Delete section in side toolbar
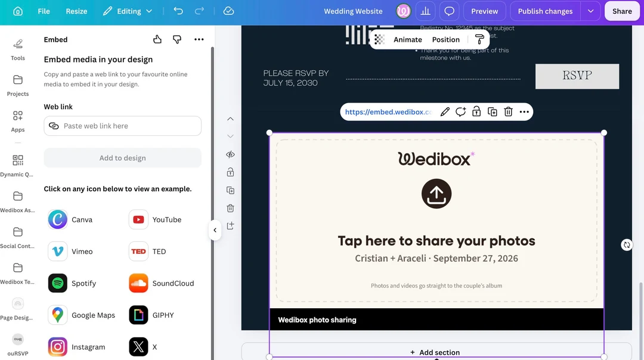The image size is (644, 360). pos(230,208)
